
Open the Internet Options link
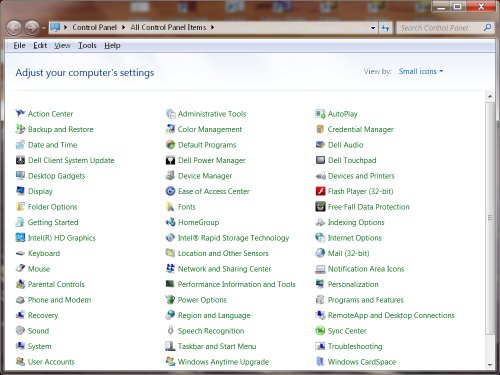point(355,238)
